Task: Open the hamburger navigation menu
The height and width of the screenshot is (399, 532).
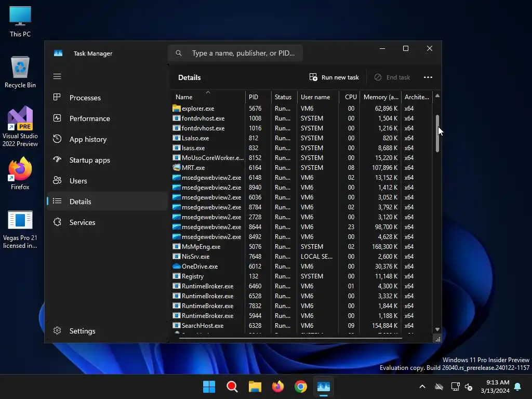Action: tap(57, 76)
